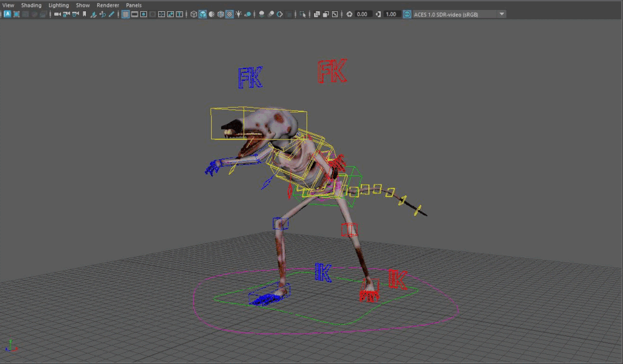This screenshot has height=364, width=623.
Task: Select the red knee box control
Action: (350, 230)
